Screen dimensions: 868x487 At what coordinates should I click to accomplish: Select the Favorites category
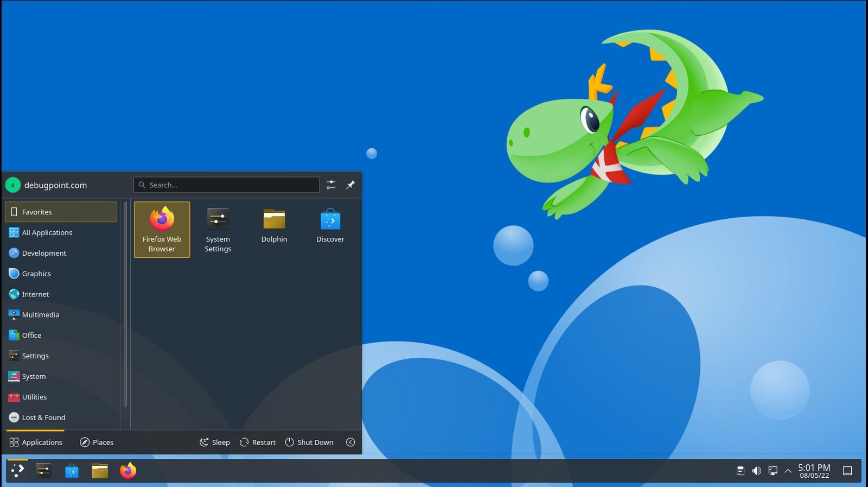[61, 212]
